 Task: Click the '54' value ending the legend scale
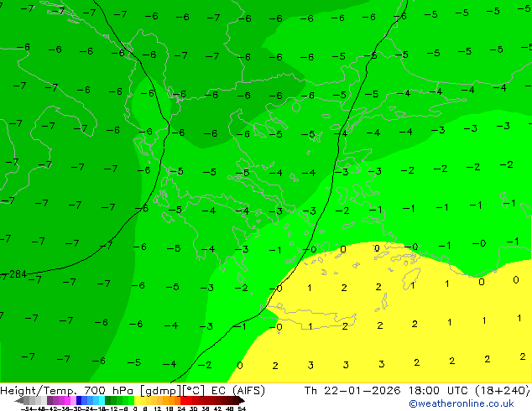[x=241, y=408]
